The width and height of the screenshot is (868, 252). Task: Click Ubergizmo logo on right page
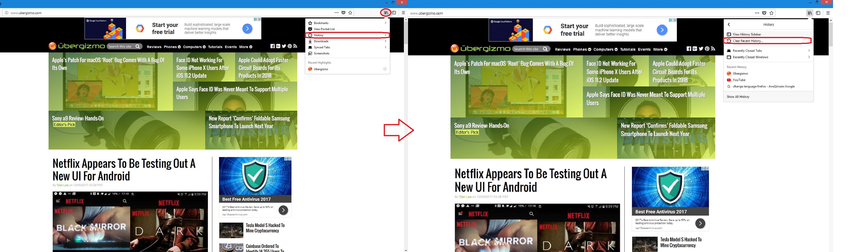(480, 49)
